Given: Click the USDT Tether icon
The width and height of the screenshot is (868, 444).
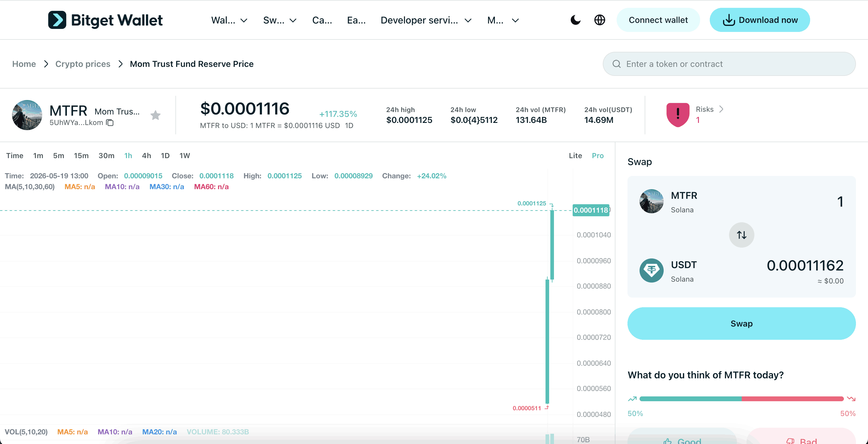Looking at the screenshot, I should click(651, 270).
